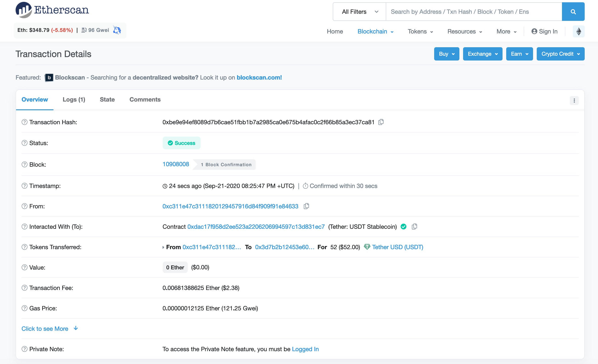
Task: Click the blue search magnifier button
Action: (573, 12)
